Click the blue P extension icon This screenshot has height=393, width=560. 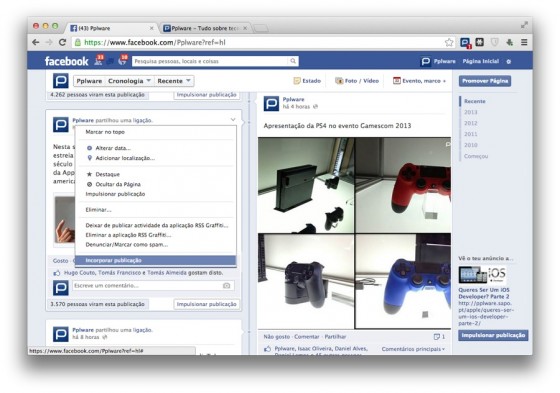465,43
